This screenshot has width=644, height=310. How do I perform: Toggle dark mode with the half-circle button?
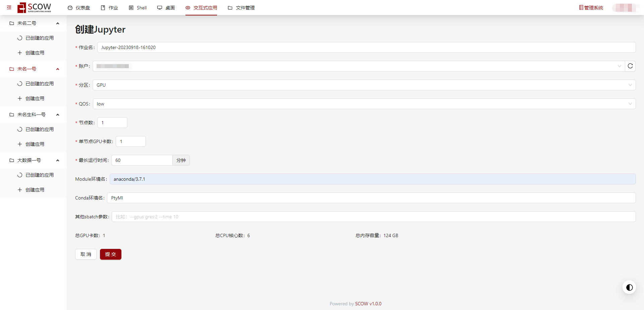pyautogui.click(x=629, y=287)
